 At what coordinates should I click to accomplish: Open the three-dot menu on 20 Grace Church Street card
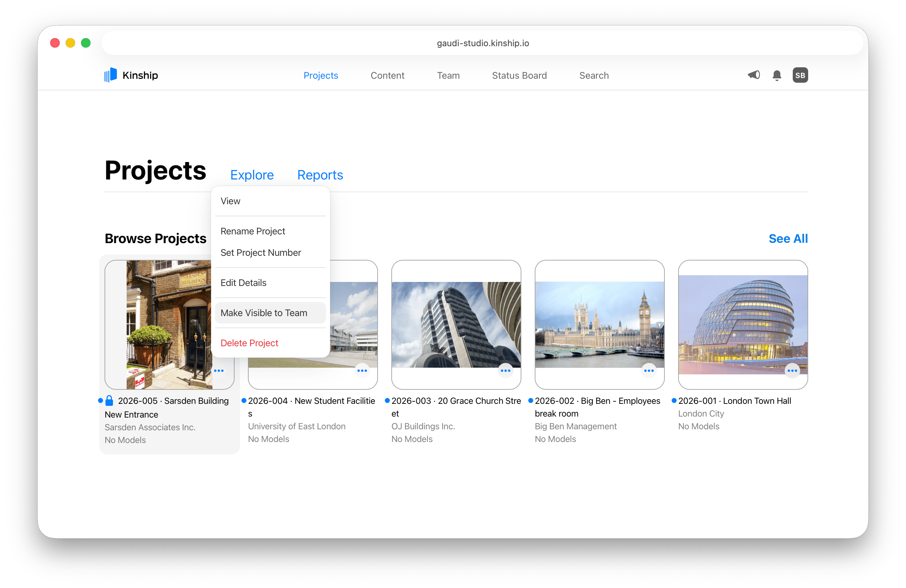[506, 370]
